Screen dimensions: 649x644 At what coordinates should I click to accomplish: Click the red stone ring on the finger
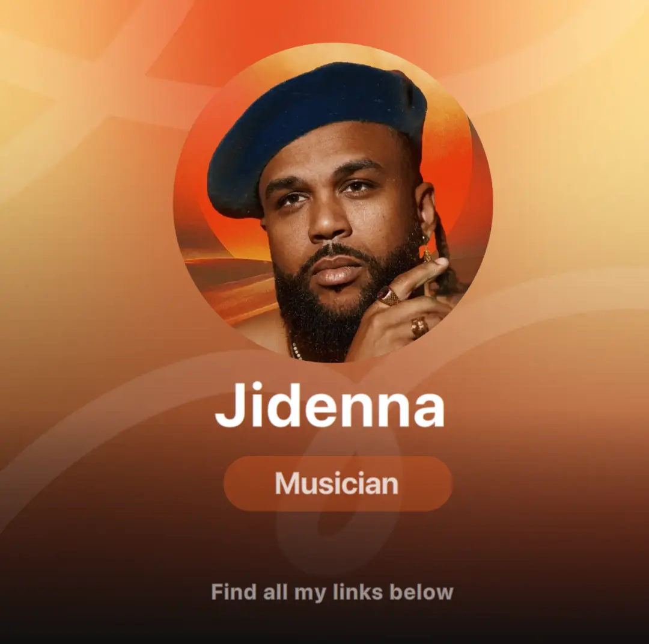pyautogui.click(x=388, y=296)
